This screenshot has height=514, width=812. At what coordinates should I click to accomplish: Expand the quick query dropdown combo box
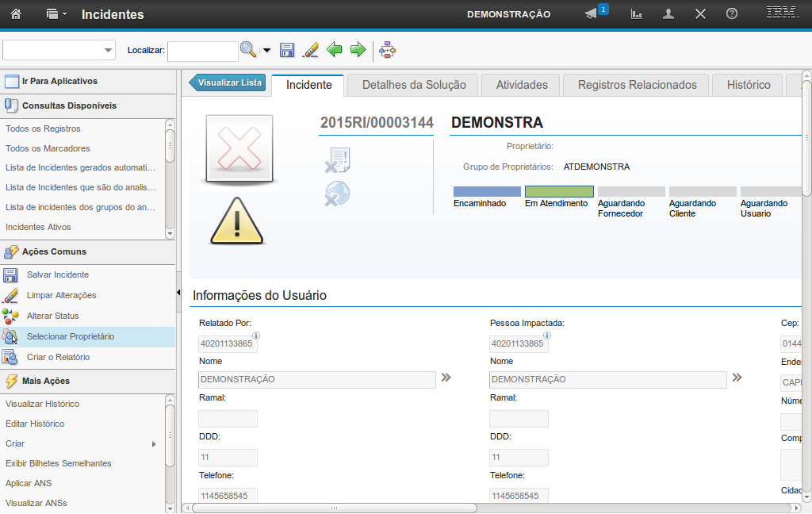tap(109, 51)
